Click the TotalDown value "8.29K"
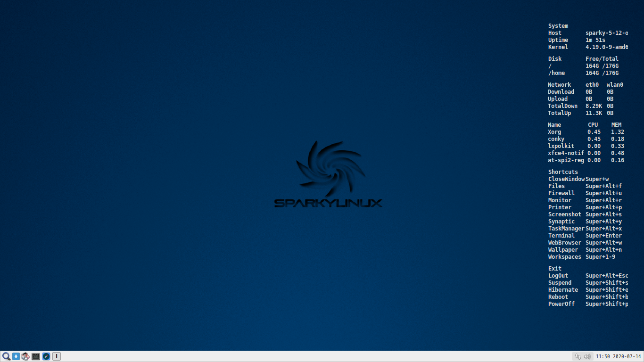Screen dimensions: 644x362 tap(594, 106)
